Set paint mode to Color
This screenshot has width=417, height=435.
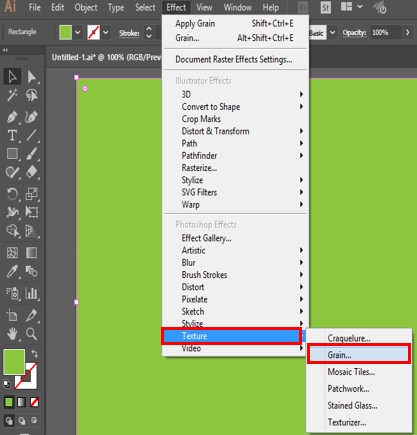click(x=9, y=402)
